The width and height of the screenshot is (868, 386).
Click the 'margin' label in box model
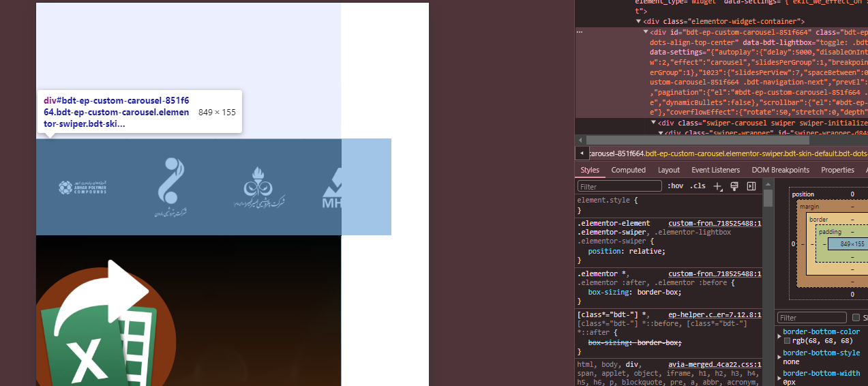tap(809, 207)
